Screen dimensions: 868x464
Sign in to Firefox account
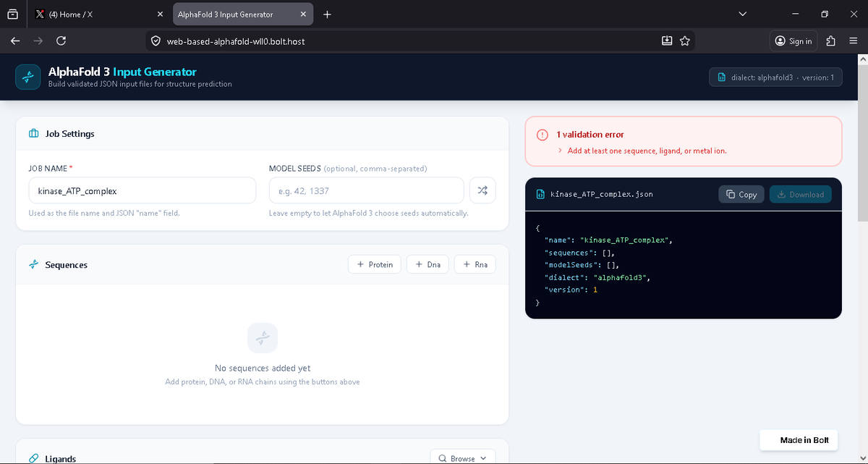(x=793, y=41)
